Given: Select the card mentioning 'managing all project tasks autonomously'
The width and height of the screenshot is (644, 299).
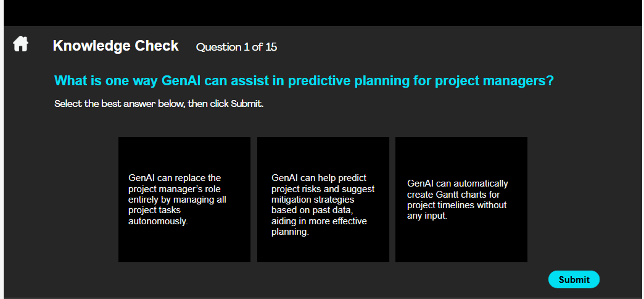Looking at the screenshot, I should click(x=184, y=200).
